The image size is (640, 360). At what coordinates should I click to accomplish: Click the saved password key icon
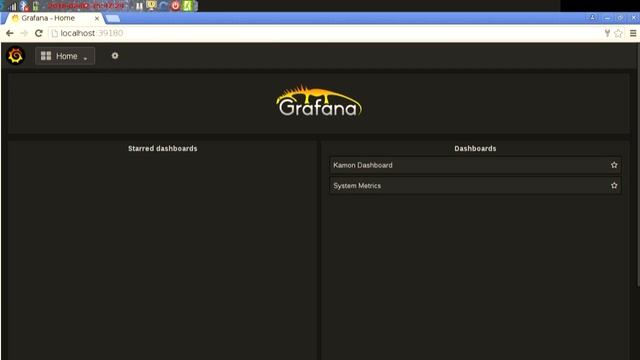click(x=607, y=33)
